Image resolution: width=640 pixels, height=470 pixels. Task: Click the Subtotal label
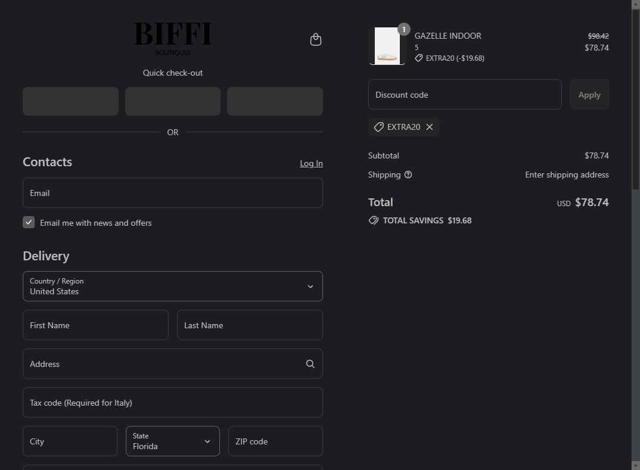pos(384,155)
